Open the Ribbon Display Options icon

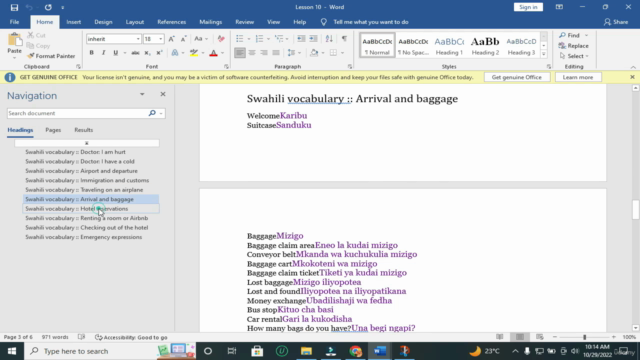click(x=559, y=7)
